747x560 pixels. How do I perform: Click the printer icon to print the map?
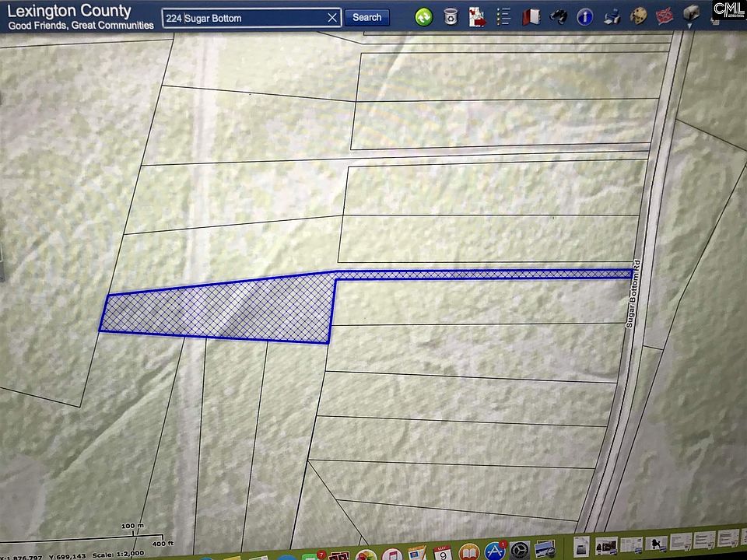point(612,18)
